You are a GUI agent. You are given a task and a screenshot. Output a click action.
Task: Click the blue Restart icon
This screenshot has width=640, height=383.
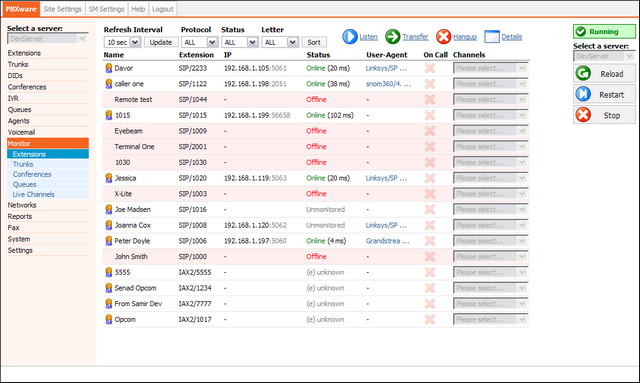(583, 94)
